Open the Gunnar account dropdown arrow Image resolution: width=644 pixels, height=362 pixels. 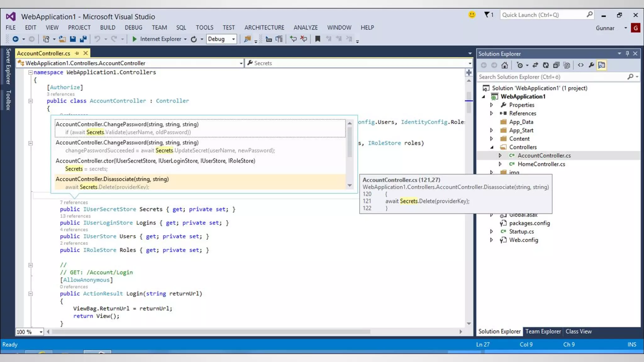[x=625, y=28]
